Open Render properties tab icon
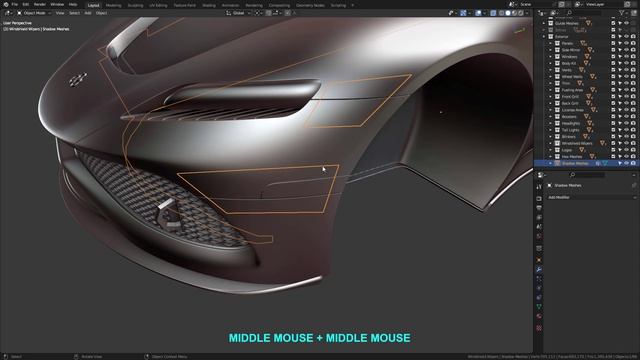The width and height of the screenshot is (640, 360). [x=539, y=198]
